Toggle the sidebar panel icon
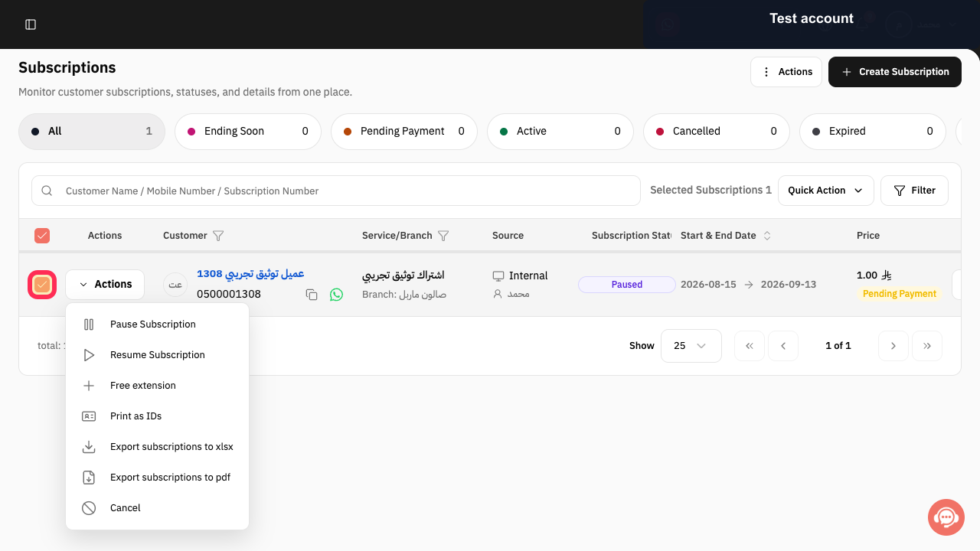Image resolution: width=980 pixels, height=551 pixels. point(31,24)
